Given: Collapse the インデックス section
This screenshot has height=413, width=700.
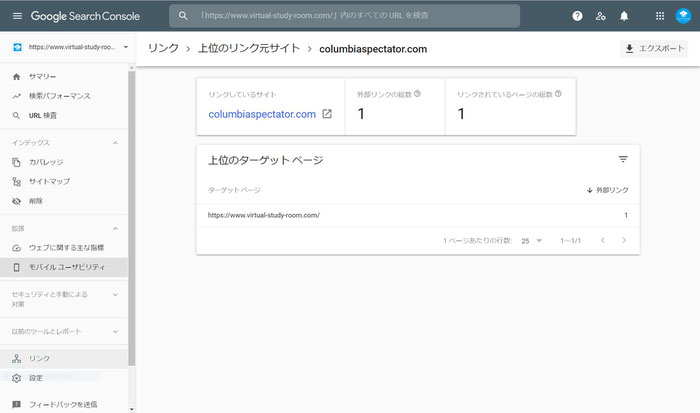Looking at the screenshot, I should click(115, 143).
